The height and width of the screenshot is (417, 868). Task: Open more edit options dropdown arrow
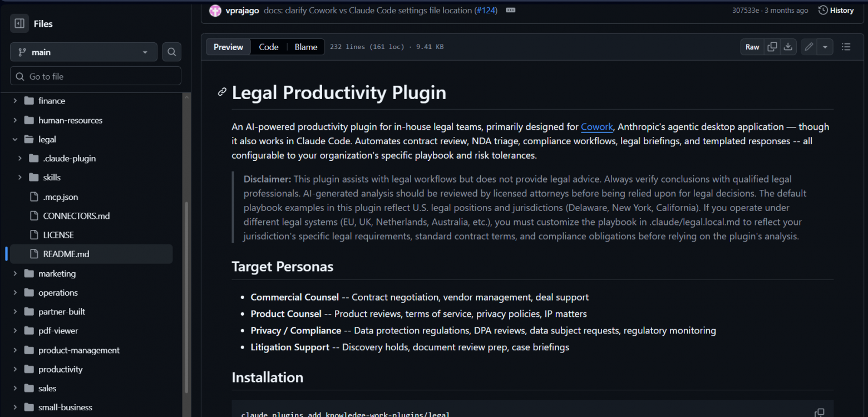click(825, 47)
